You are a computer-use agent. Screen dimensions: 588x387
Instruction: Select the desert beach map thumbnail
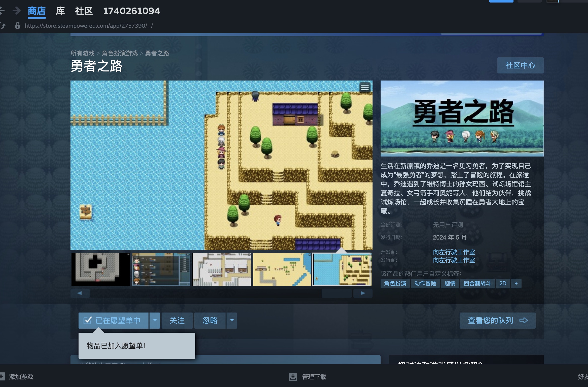pyautogui.click(x=282, y=269)
